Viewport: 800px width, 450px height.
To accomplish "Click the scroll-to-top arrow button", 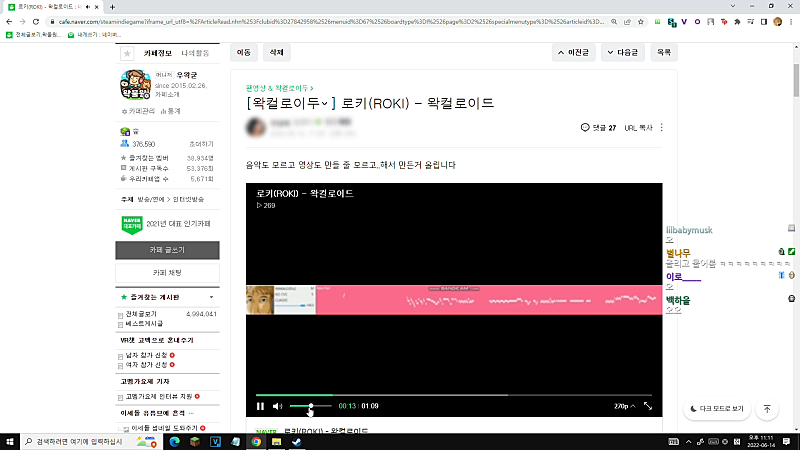I will pos(767,409).
